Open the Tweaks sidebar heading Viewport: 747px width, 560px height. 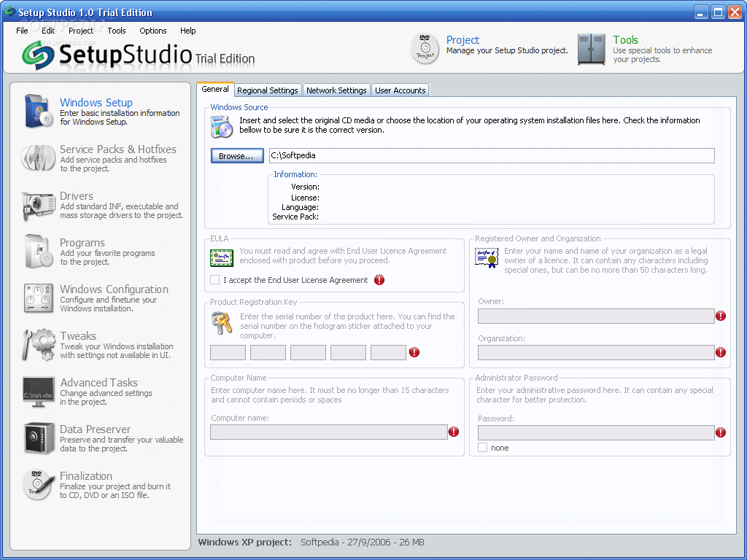pyautogui.click(x=78, y=335)
